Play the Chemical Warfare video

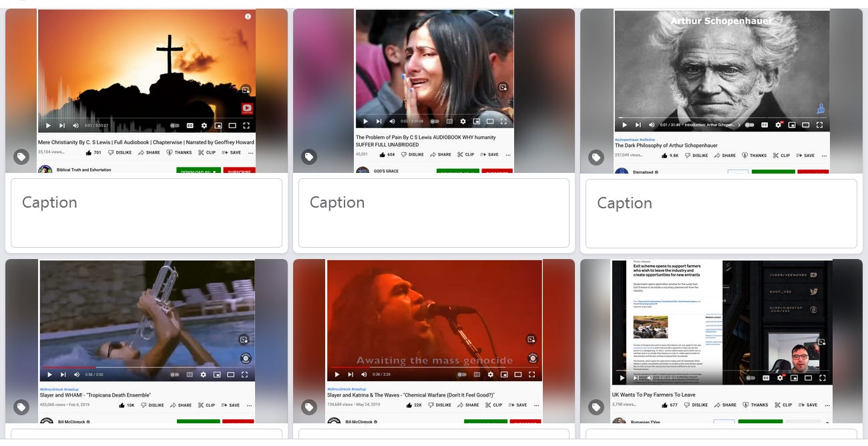[x=337, y=375]
